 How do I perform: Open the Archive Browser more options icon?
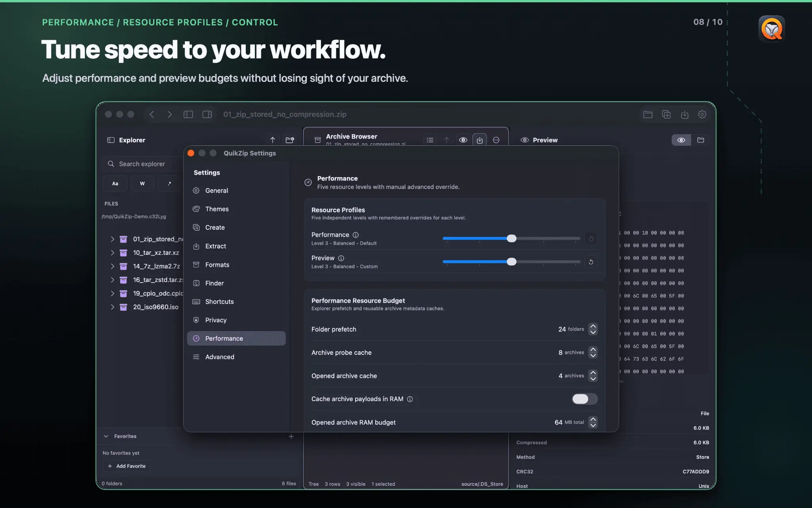click(x=496, y=140)
